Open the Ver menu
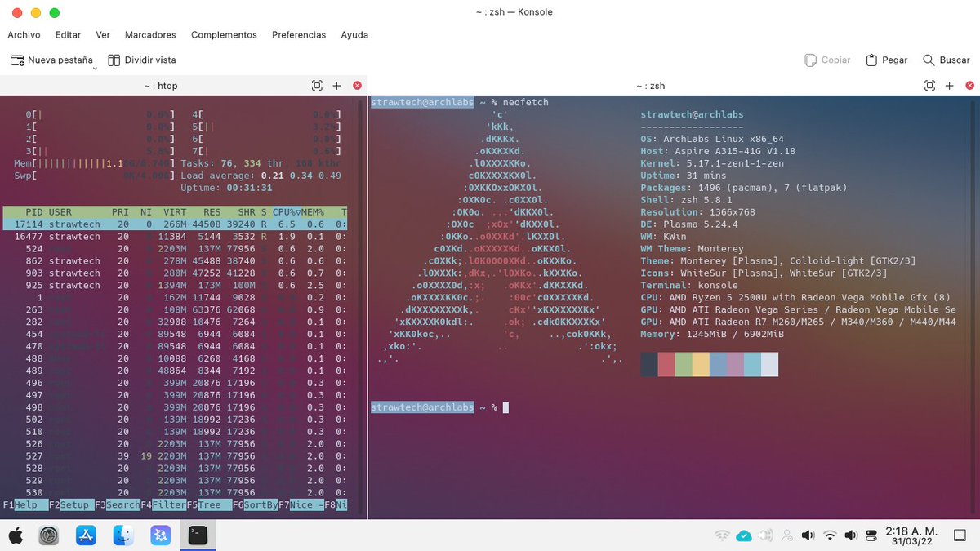Viewport: 980px width, 551px height. [103, 35]
